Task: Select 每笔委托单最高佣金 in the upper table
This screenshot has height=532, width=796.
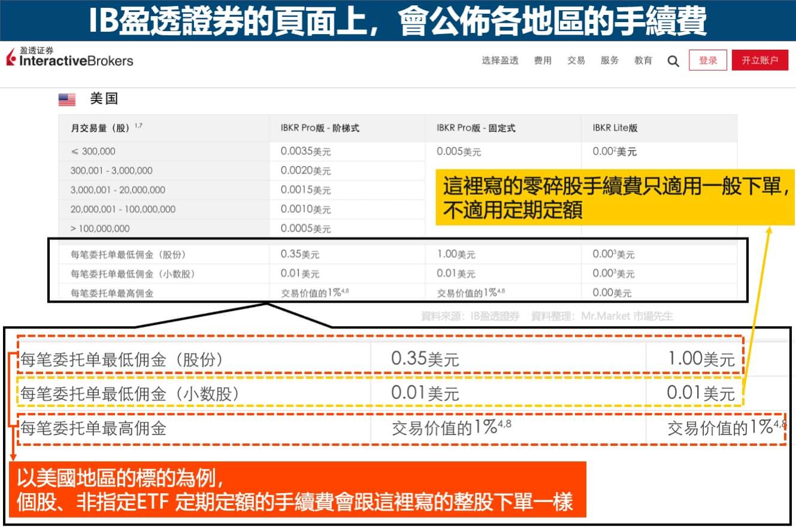Action: point(112,293)
